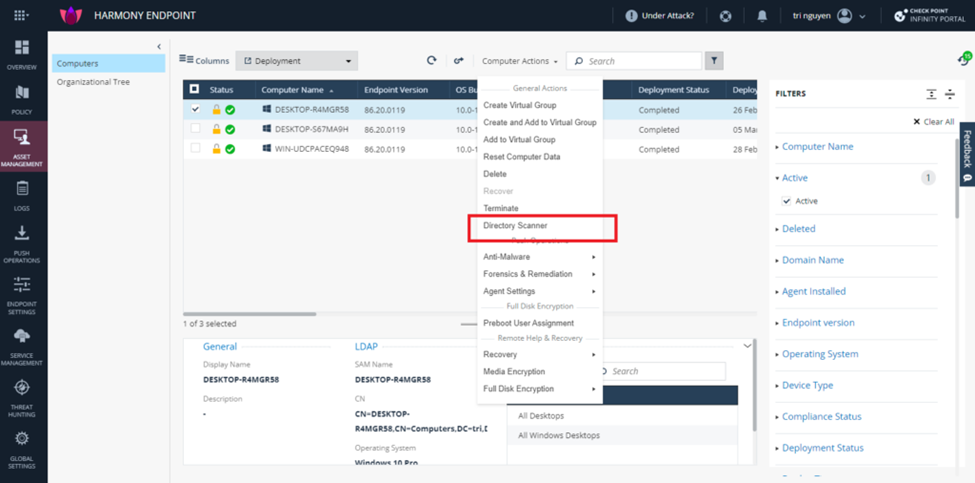The height and width of the screenshot is (483, 975).
Task: Collapse the left navigation panel chevron
Action: click(x=159, y=47)
